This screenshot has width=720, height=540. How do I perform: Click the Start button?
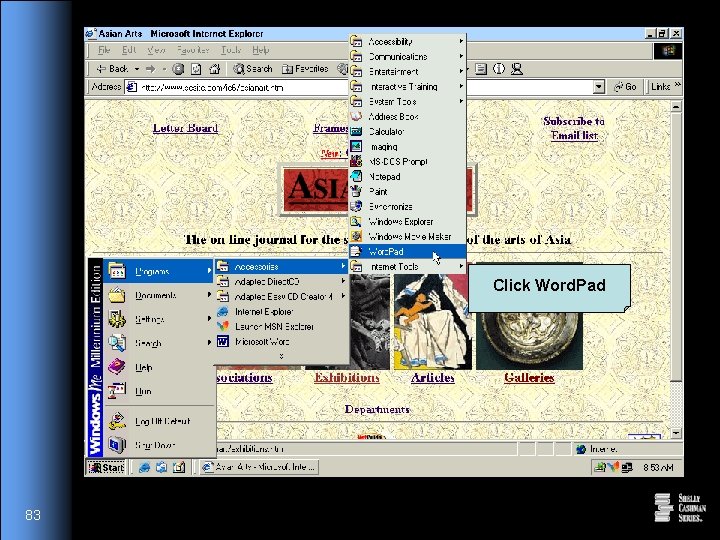(x=106, y=467)
